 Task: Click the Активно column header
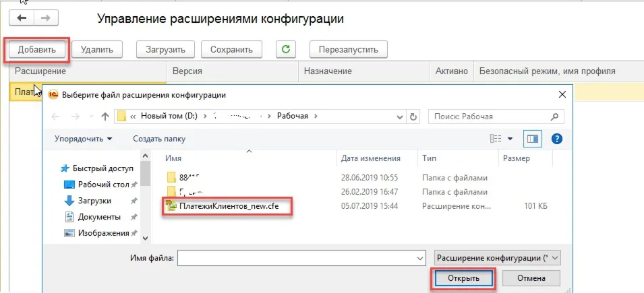pyautogui.click(x=452, y=71)
